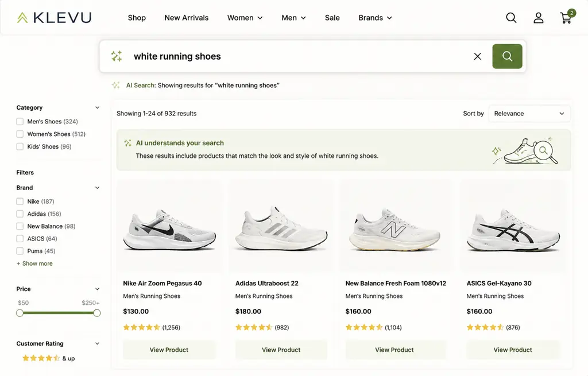Click '+ Show more' brands link
Screen dimensions: 588x376
34,263
